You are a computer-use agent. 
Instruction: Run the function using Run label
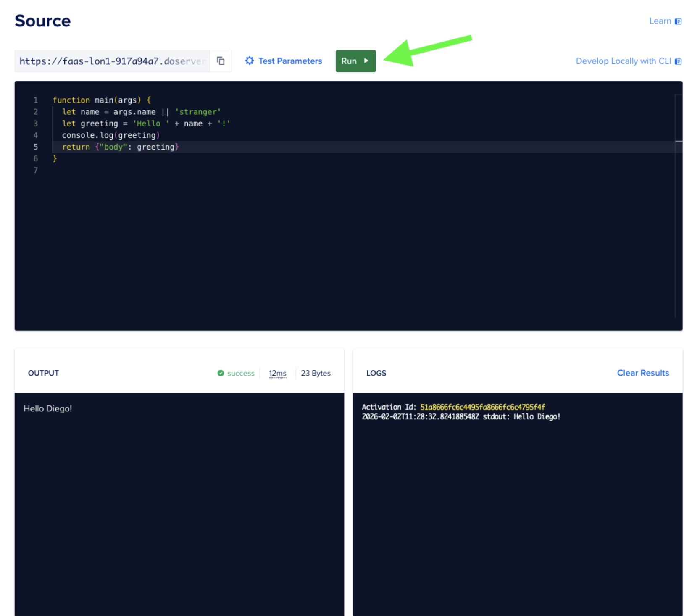[x=349, y=61]
